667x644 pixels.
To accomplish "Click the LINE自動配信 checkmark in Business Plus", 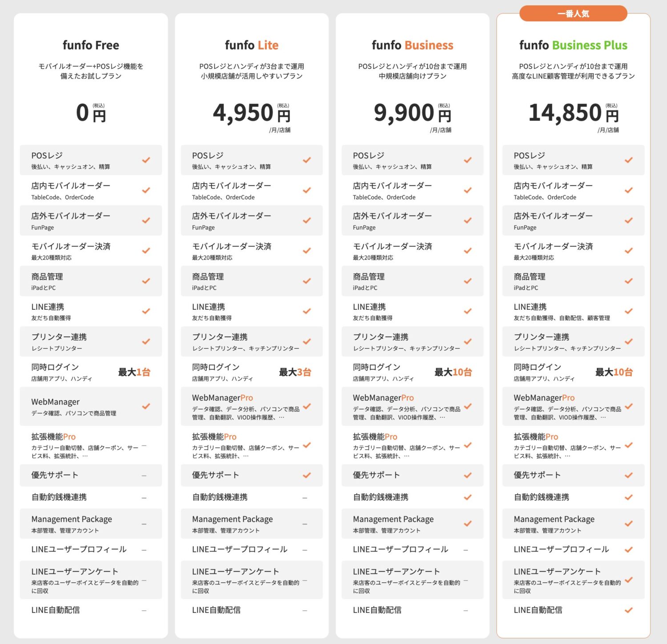I will 628,610.
